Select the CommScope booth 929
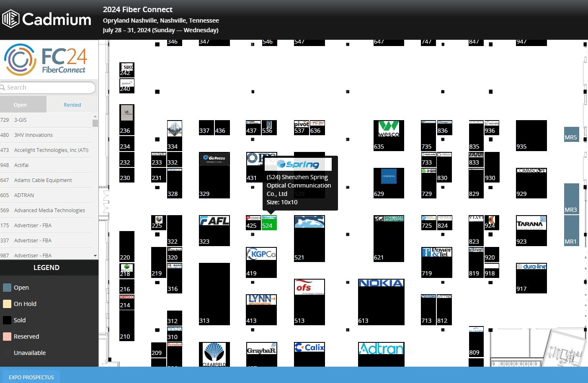This screenshot has width=588, height=383. [531, 183]
